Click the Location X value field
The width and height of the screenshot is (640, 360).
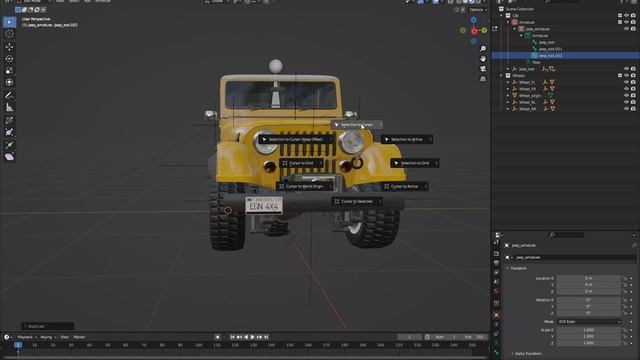coord(589,278)
